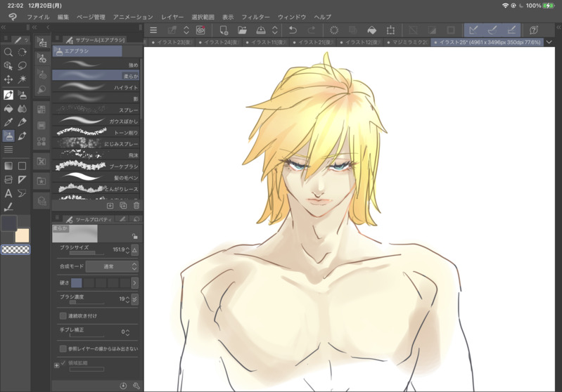Adjust brush size stepper arrows

pos(127,250)
